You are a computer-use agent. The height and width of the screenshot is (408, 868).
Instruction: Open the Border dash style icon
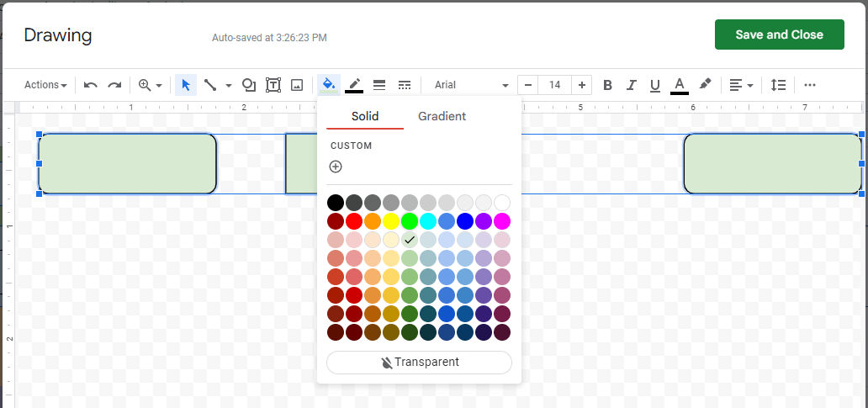(405, 85)
